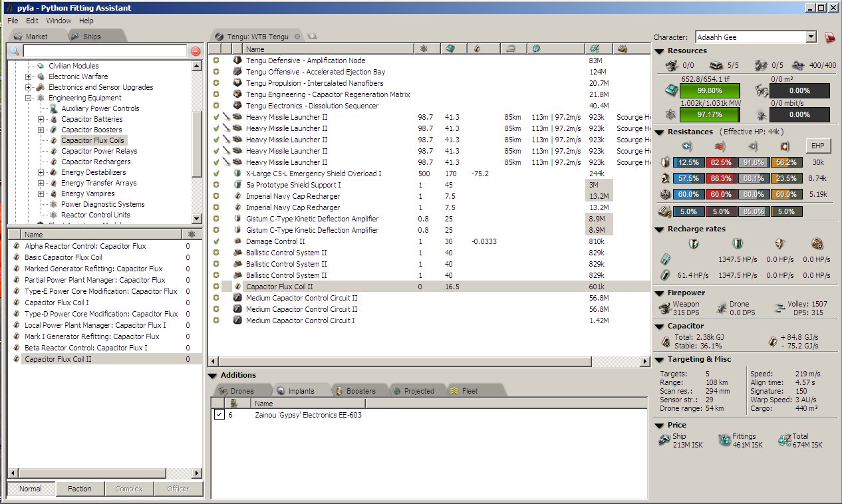
Task: Click Capacitor Flux Coil II module icon in fit
Action: [237, 287]
